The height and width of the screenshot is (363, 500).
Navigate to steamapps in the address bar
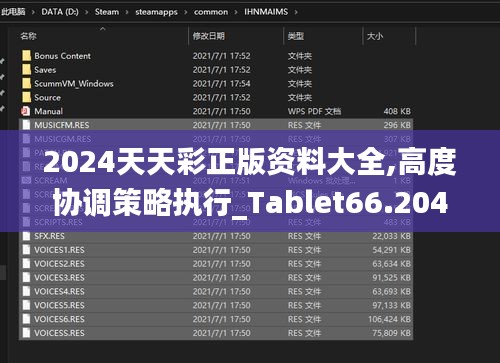(156, 12)
